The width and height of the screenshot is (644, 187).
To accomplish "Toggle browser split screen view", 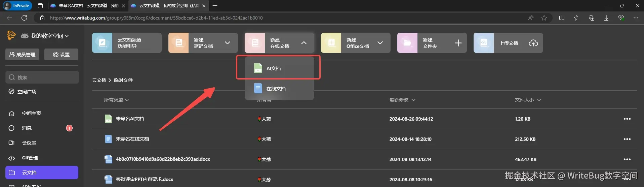I will coord(562,18).
